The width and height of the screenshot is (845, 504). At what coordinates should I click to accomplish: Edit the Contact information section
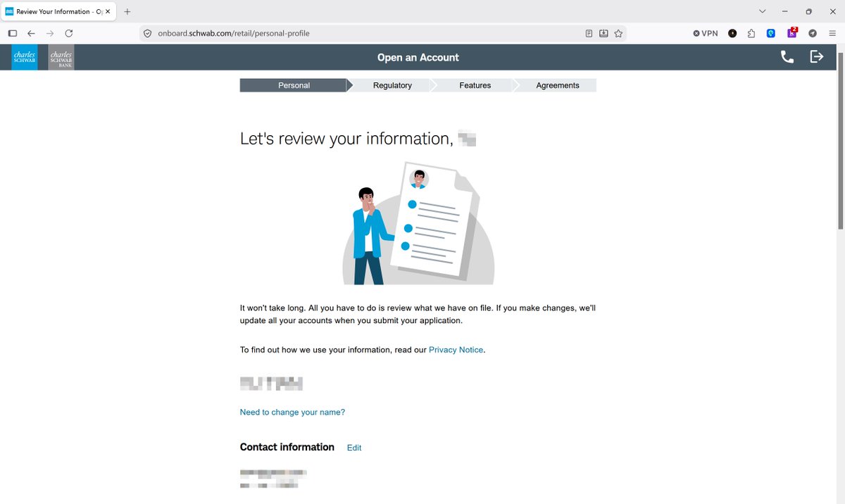coord(354,448)
